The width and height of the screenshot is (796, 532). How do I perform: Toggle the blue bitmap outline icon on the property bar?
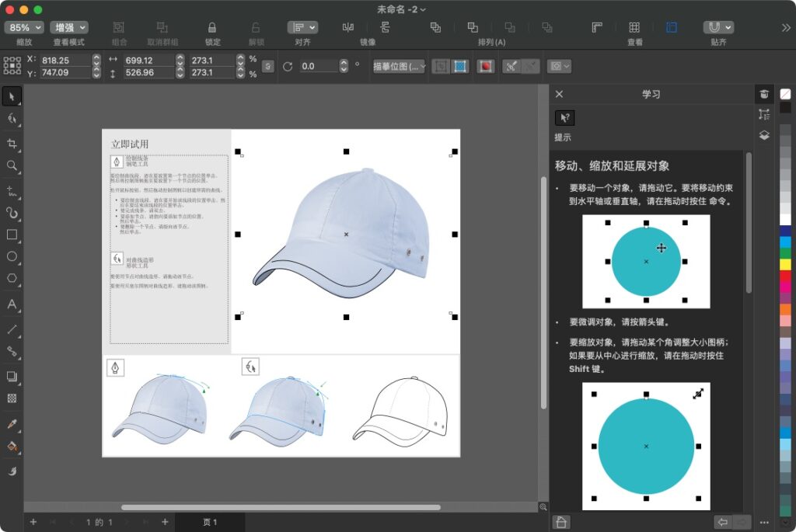click(x=459, y=66)
